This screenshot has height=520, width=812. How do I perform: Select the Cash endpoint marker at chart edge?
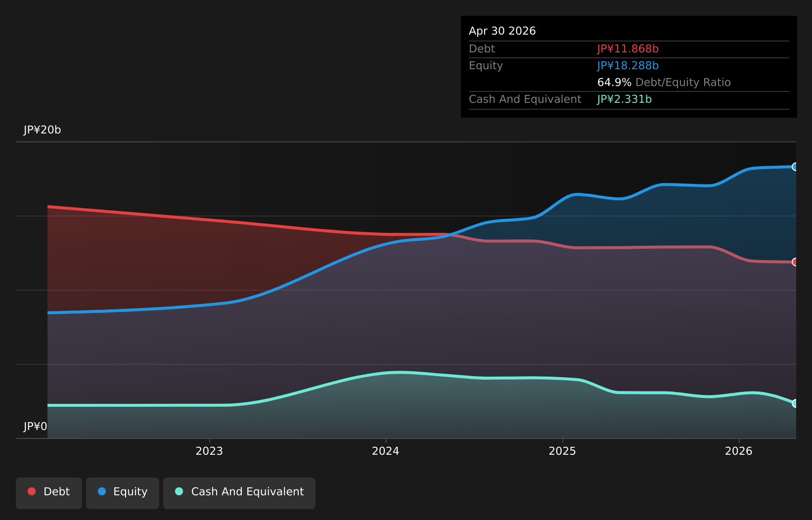795,403
